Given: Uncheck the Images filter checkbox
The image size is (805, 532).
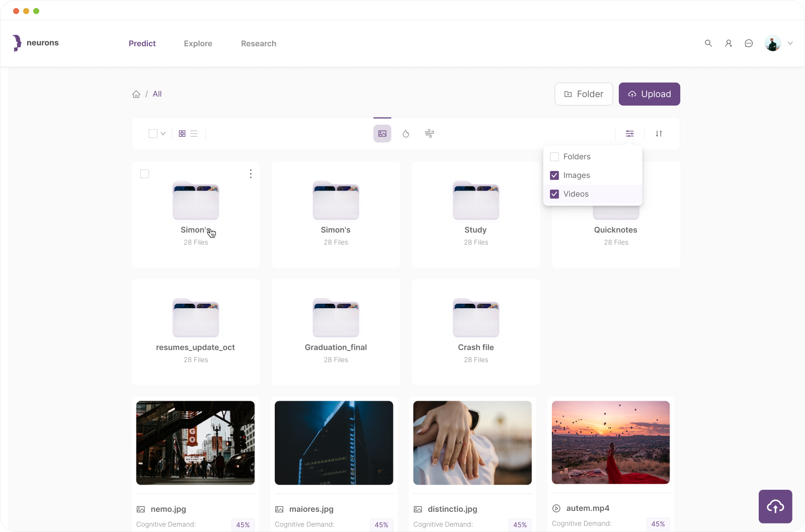Looking at the screenshot, I should [554, 175].
